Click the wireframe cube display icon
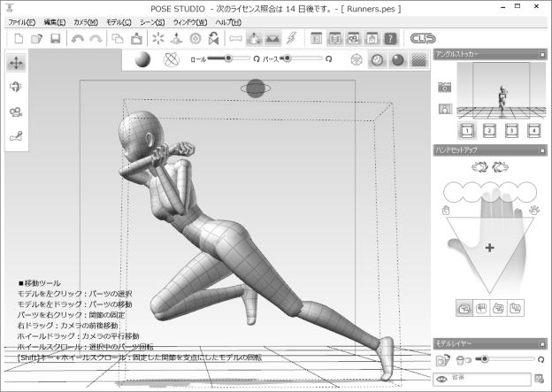Image resolution: width=552 pixels, height=392 pixels. click(x=356, y=59)
